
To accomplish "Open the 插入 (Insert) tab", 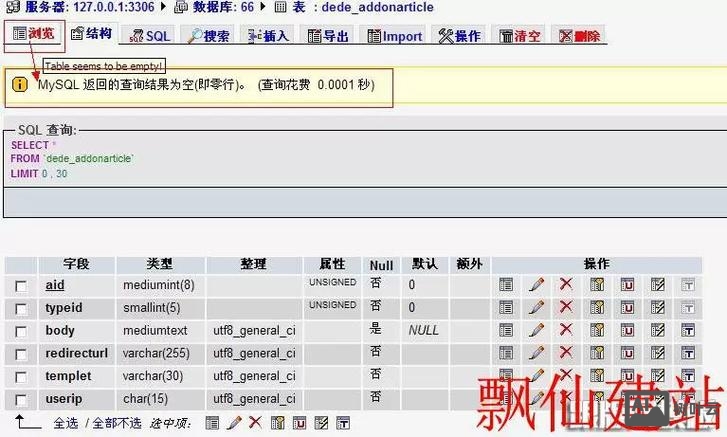I will [268, 36].
